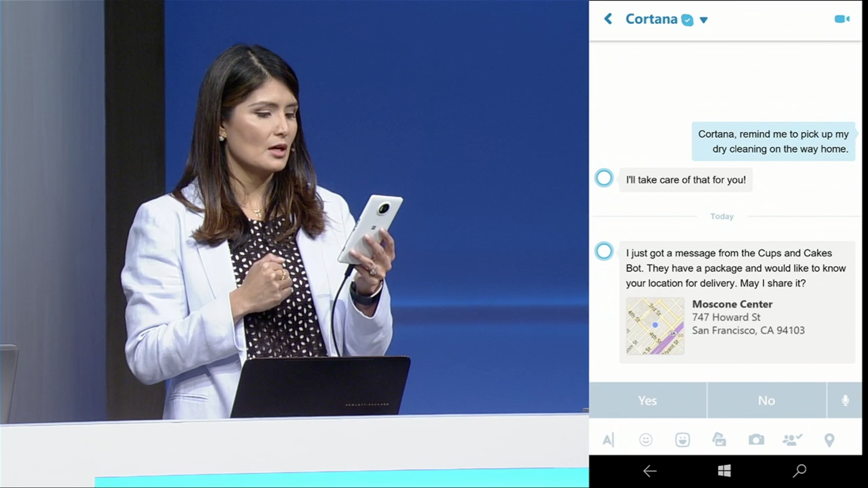
Task: Activate the microphone voice input
Action: (x=845, y=400)
